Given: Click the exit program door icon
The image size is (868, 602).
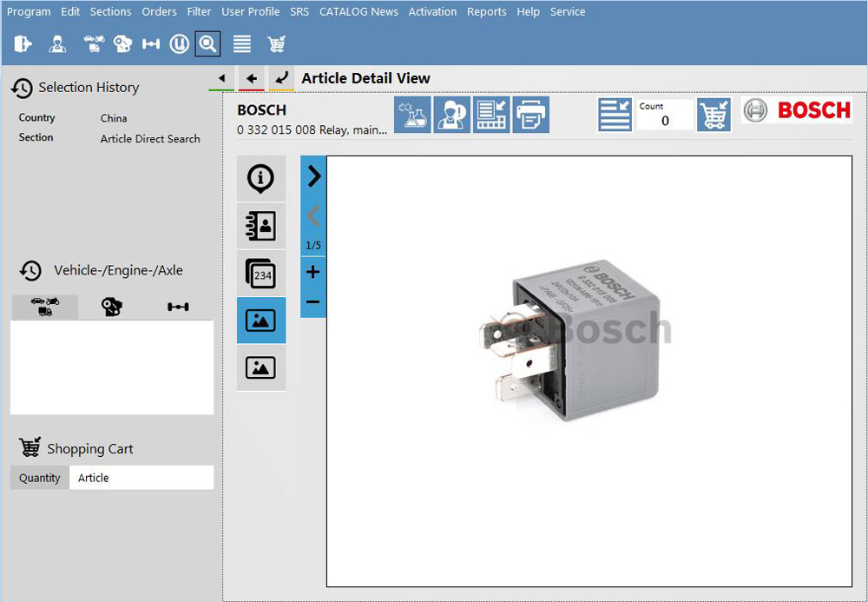Looking at the screenshot, I should pyautogui.click(x=23, y=43).
